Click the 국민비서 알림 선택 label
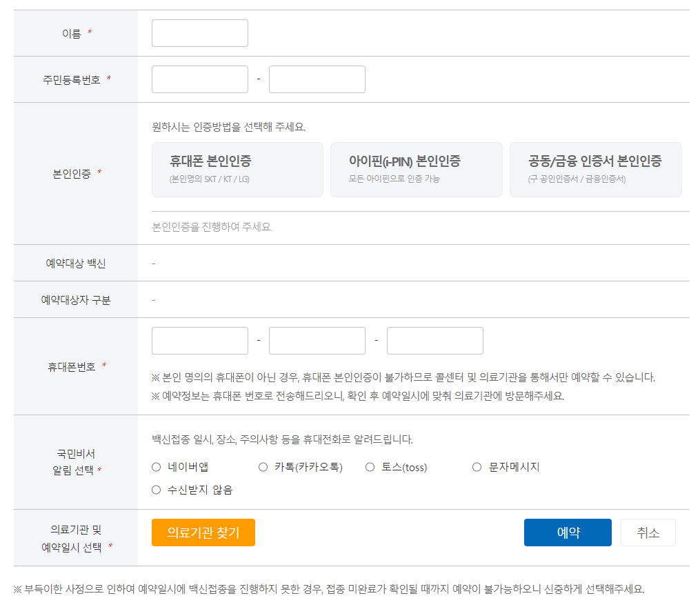The width and height of the screenshot is (700, 607). (75, 462)
